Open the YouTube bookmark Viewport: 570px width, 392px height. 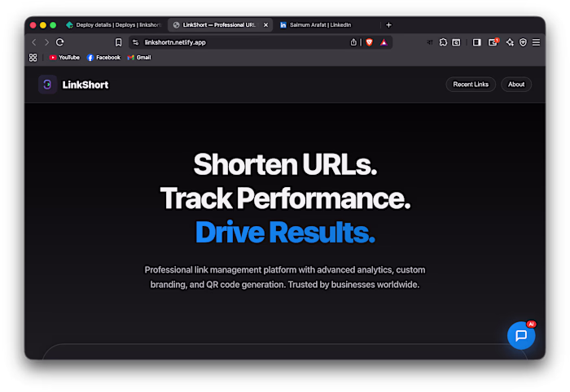coord(64,58)
